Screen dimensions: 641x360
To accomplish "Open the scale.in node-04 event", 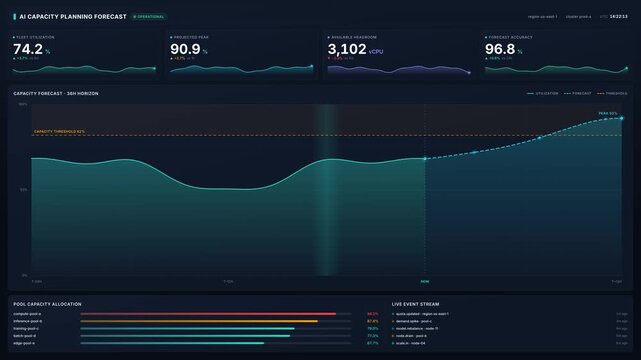I will click(x=510, y=344).
